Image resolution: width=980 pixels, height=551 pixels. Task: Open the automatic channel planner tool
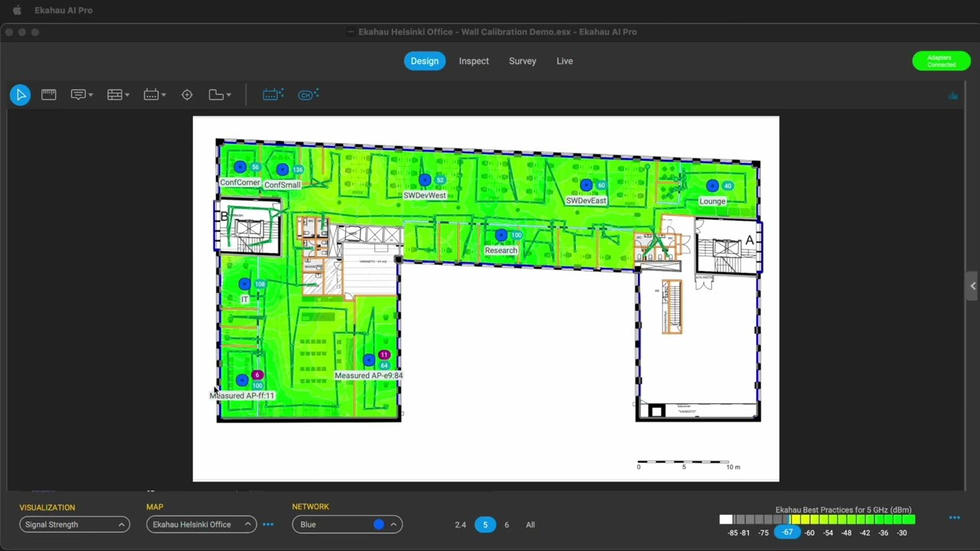click(307, 94)
